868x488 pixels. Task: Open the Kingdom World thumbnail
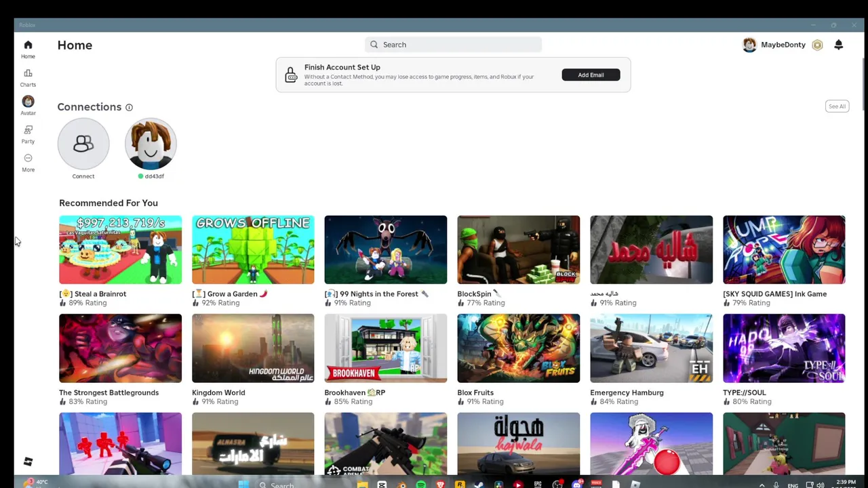pos(253,348)
